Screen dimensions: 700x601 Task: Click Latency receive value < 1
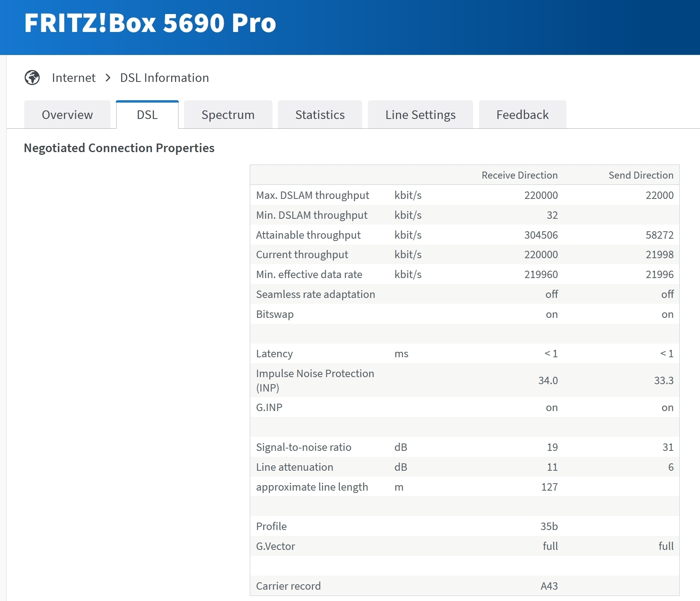point(551,353)
